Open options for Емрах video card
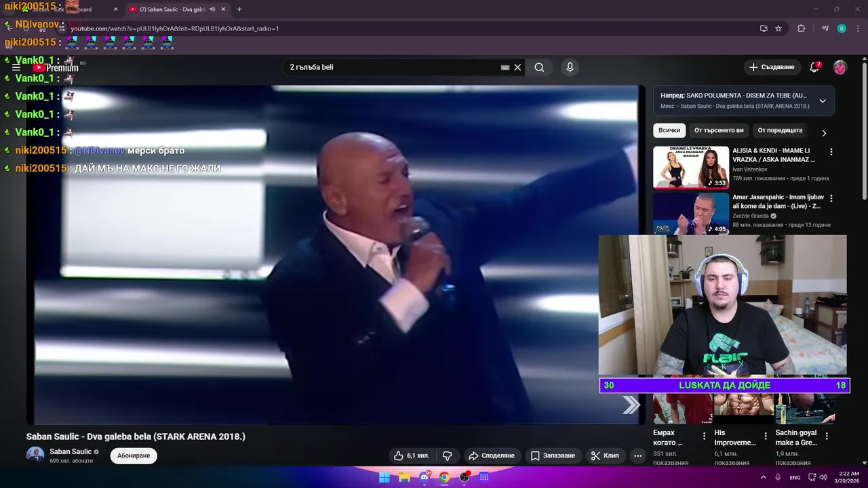Image resolution: width=868 pixels, height=488 pixels. click(x=704, y=436)
